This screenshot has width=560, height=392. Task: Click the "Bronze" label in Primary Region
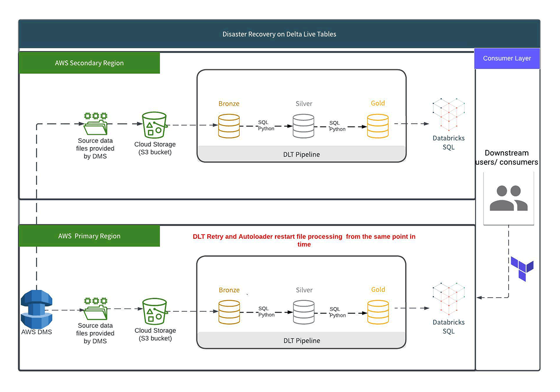click(229, 290)
